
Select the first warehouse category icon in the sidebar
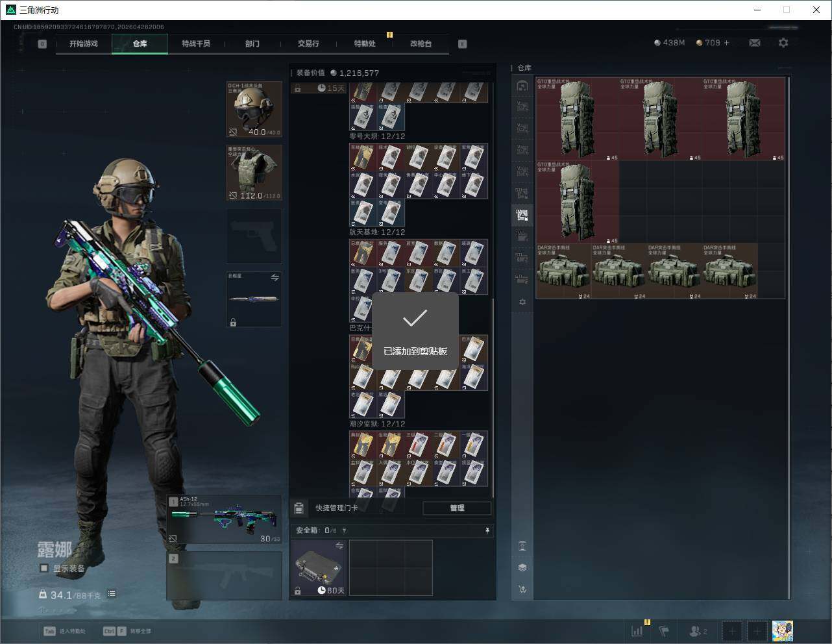pyautogui.click(x=522, y=86)
